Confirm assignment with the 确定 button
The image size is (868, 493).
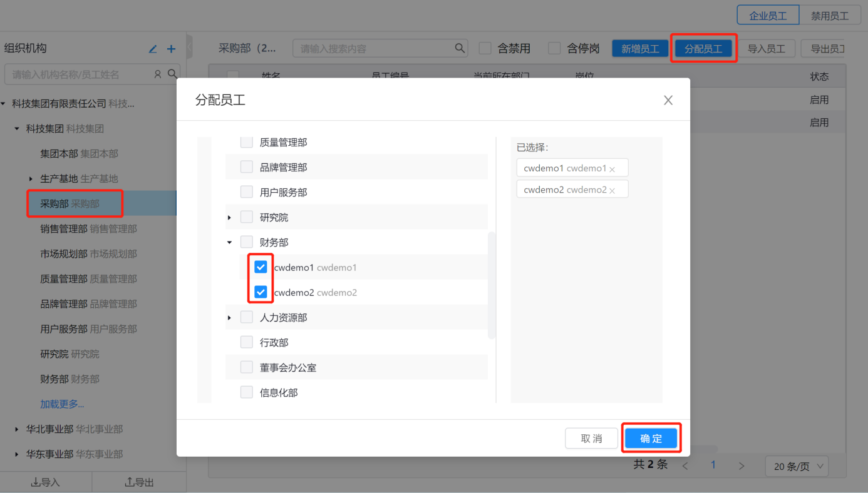[651, 439]
